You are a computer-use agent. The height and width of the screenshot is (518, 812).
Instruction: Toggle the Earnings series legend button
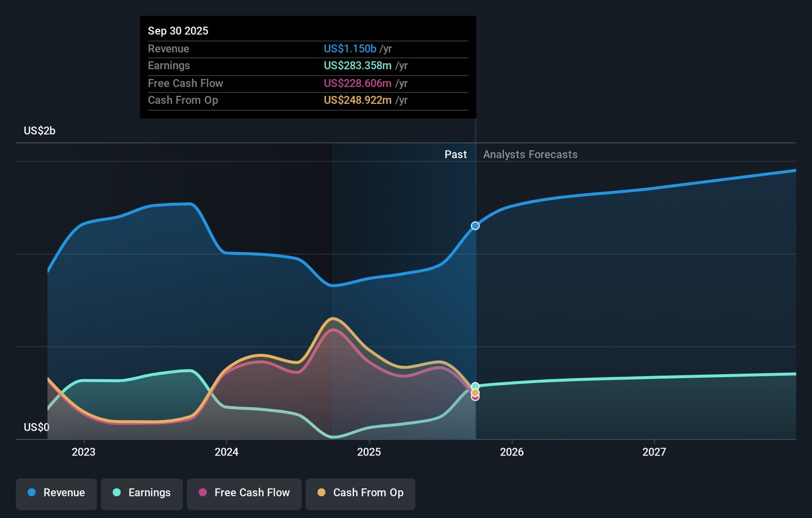[x=142, y=493]
